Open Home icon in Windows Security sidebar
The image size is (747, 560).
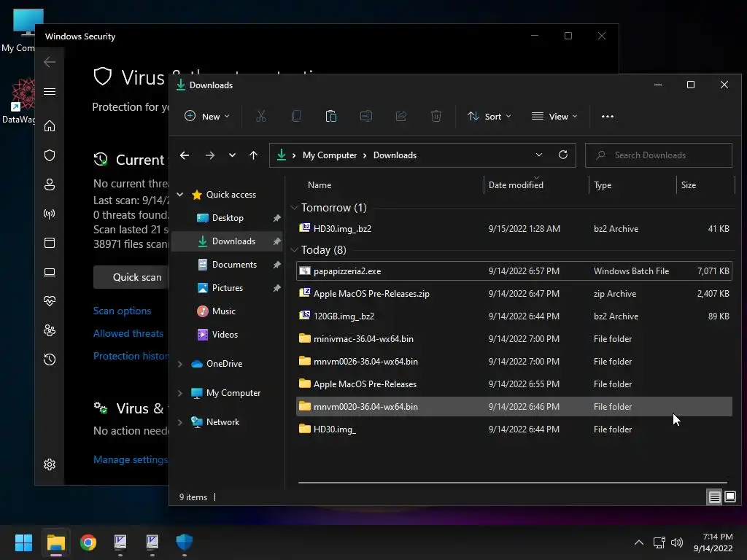tap(50, 126)
